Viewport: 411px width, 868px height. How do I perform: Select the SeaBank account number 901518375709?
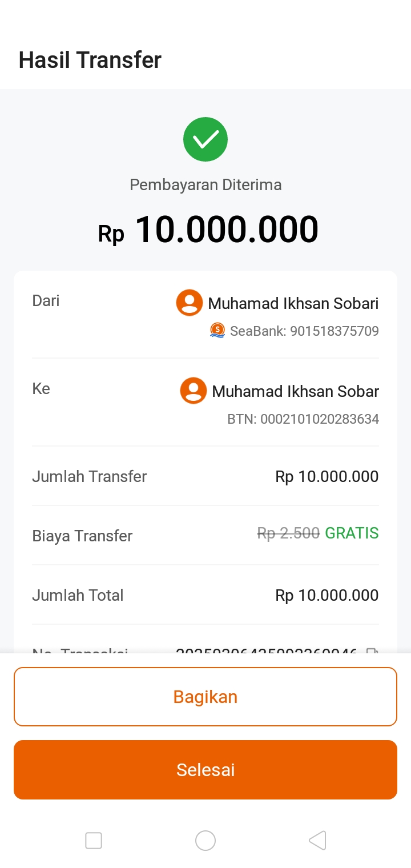tap(334, 331)
